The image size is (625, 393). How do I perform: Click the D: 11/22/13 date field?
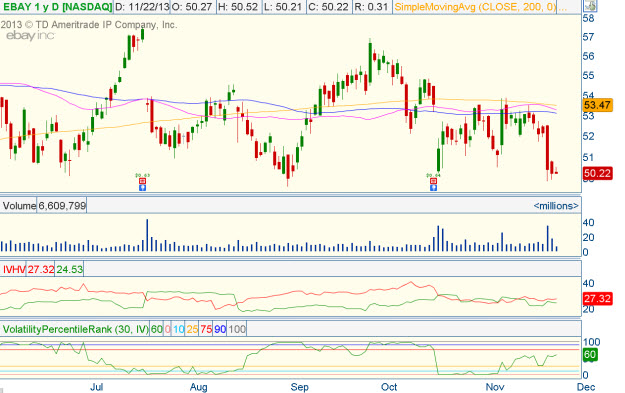(142, 7)
